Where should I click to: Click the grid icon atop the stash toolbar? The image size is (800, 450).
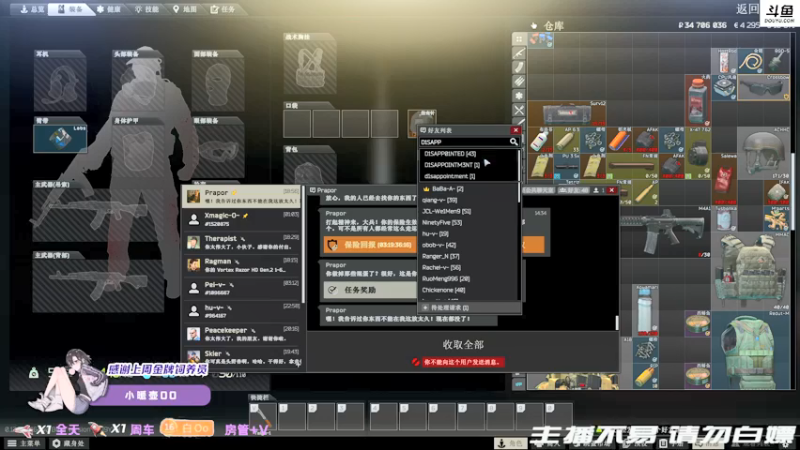point(519,39)
